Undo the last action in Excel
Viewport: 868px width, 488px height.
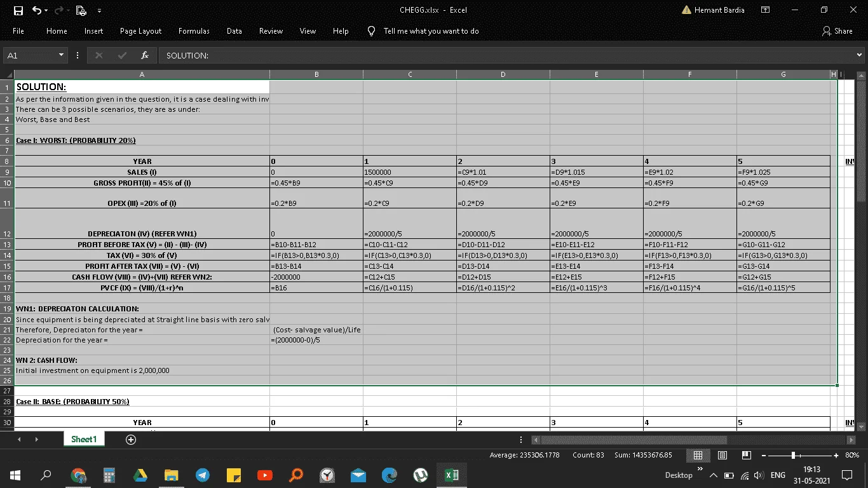(x=36, y=10)
